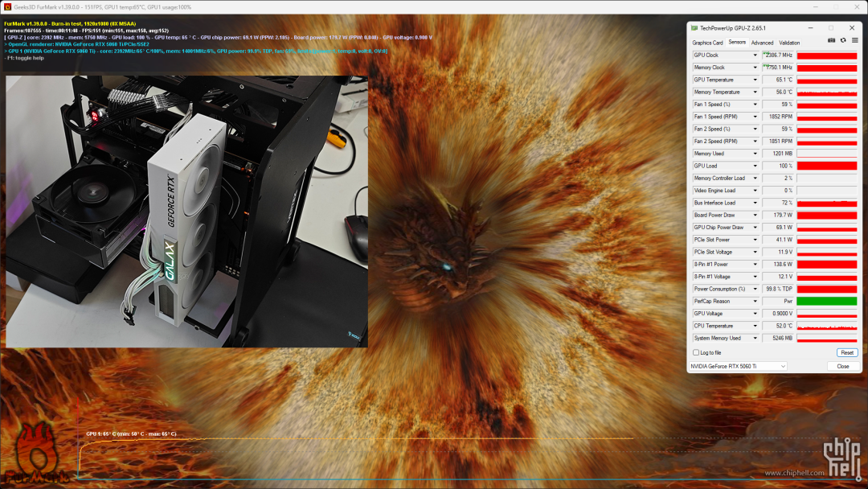Open the Power Consumption (%) dropdown
Image resolution: width=868 pixels, height=489 pixels.
click(755, 289)
